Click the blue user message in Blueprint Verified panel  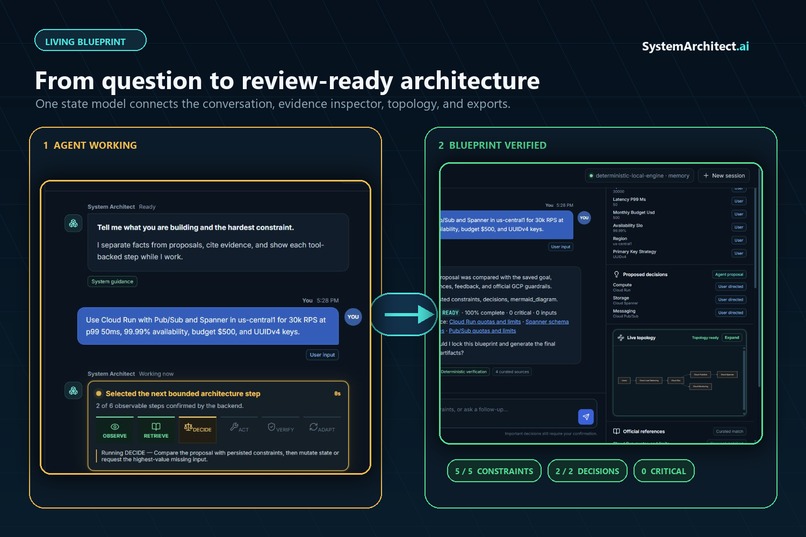point(506,225)
